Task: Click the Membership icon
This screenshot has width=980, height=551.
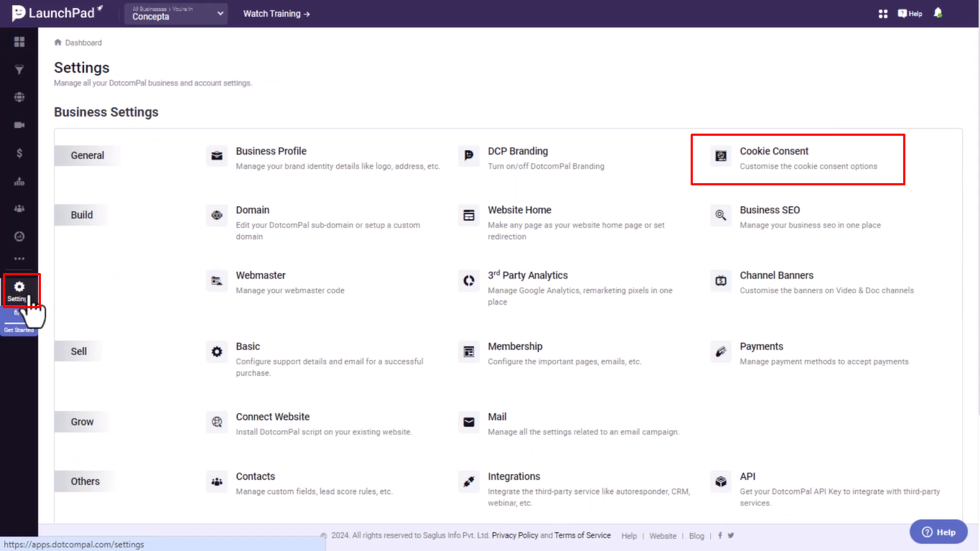Action: (469, 351)
